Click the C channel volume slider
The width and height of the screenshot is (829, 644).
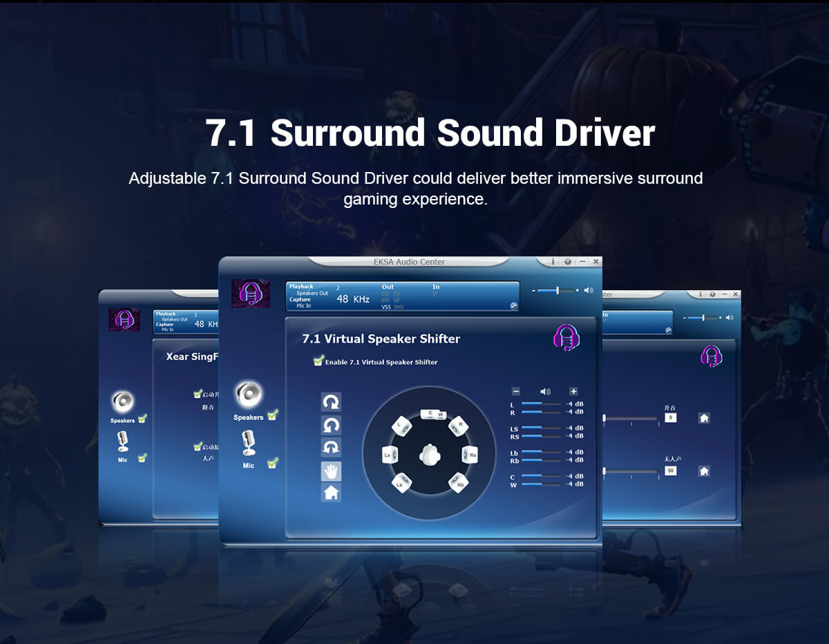(541, 476)
